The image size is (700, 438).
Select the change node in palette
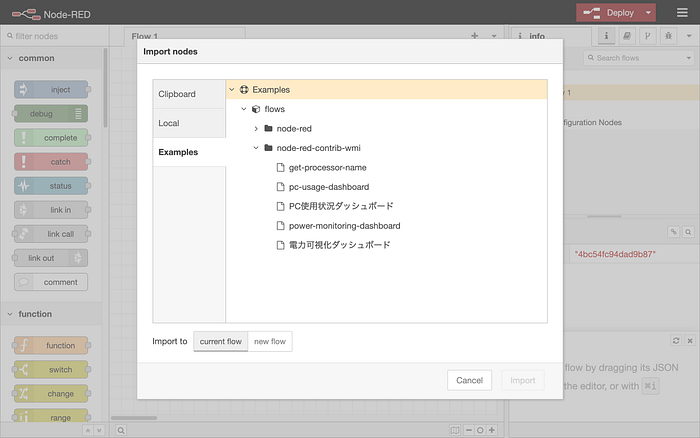coord(51,393)
